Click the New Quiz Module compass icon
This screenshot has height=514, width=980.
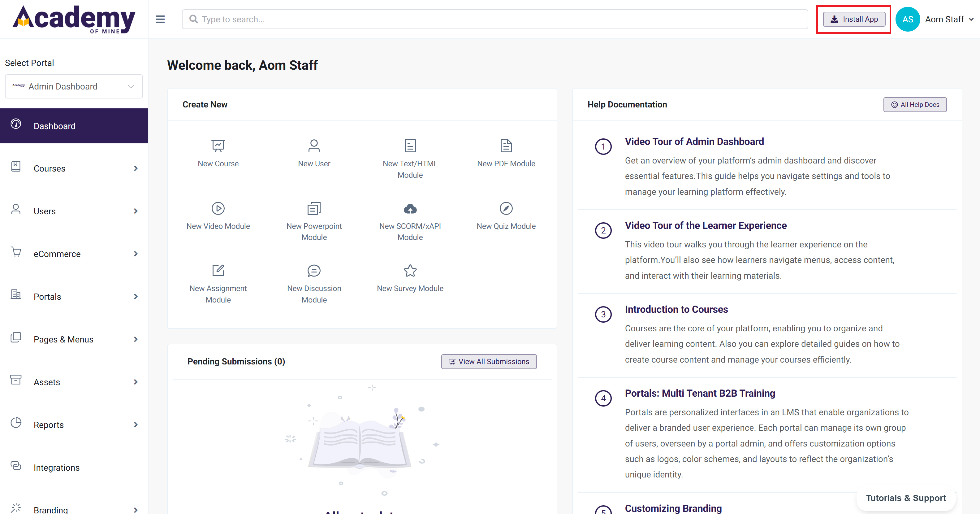(506, 208)
